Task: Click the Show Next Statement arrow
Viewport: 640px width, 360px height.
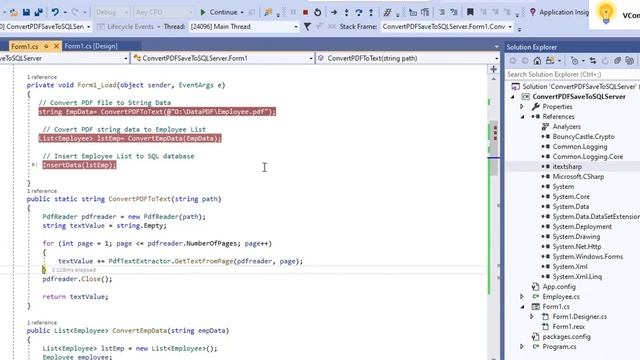Action: pos(334,12)
